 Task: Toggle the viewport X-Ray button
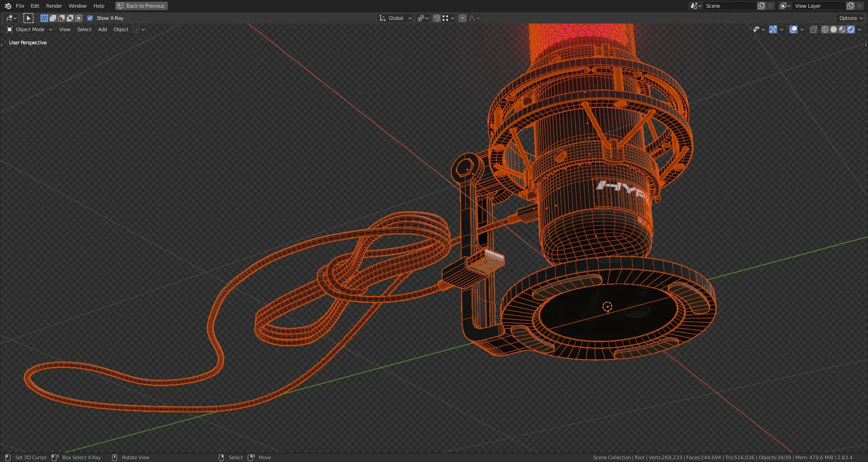[x=813, y=29]
